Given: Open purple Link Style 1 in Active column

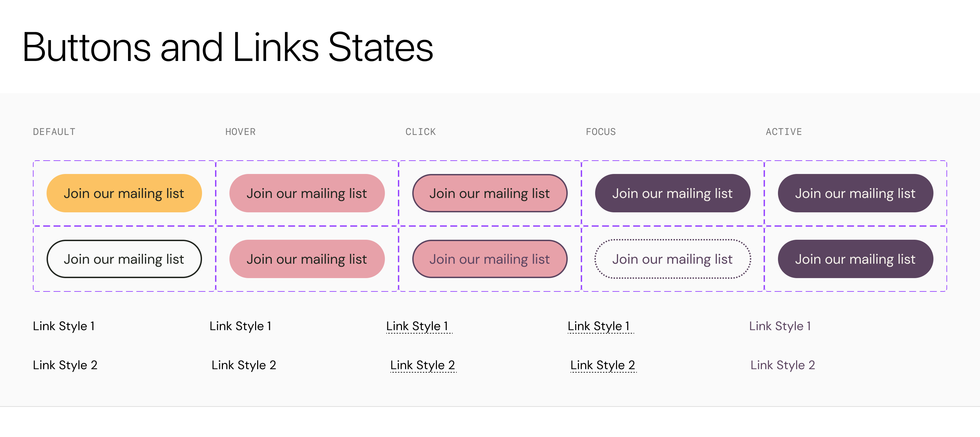Looking at the screenshot, I should click(780, 326).
